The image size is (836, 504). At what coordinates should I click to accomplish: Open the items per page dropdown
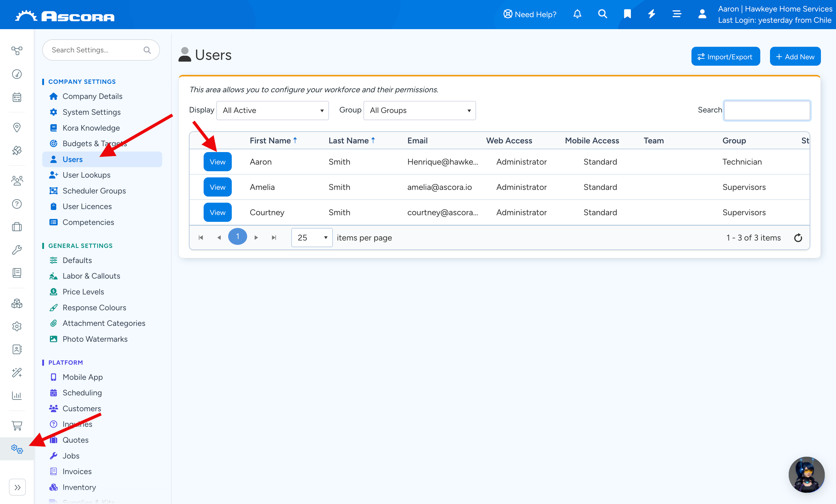[x=312, y=238]
